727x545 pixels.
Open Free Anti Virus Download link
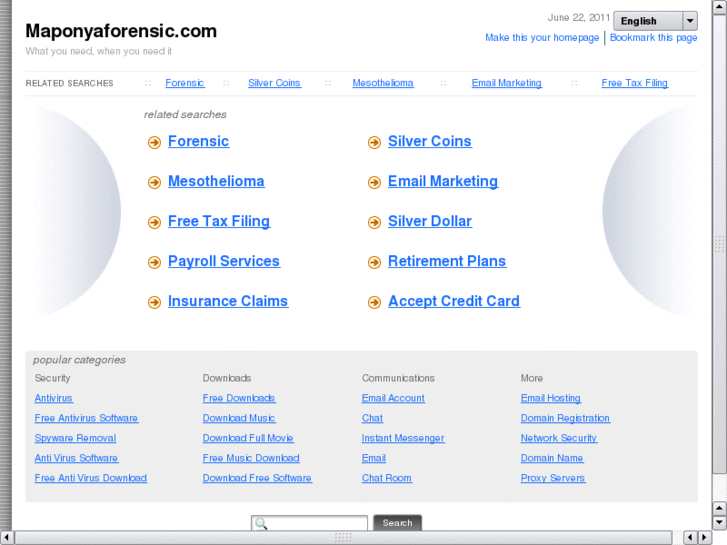tap(90, 478)
